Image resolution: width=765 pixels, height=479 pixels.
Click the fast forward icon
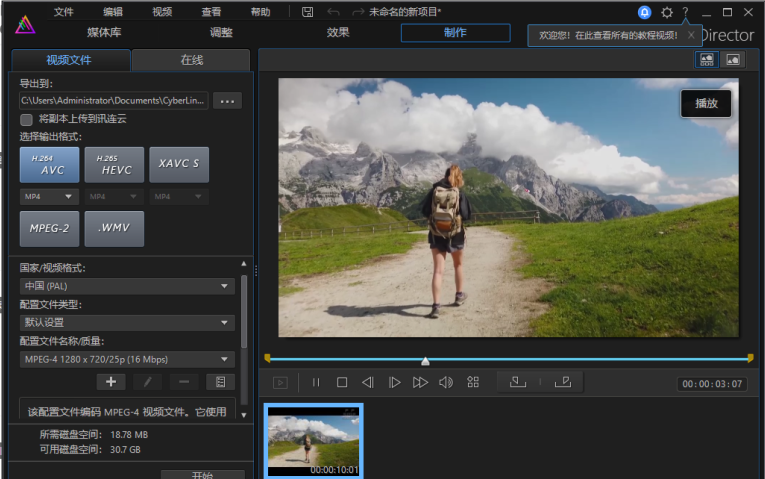coord(420,382)
